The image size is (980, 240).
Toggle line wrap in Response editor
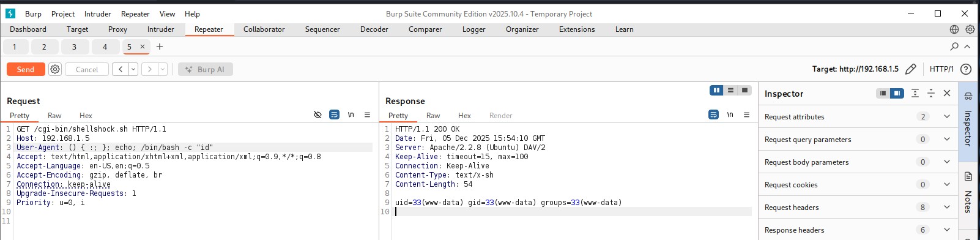713,114
